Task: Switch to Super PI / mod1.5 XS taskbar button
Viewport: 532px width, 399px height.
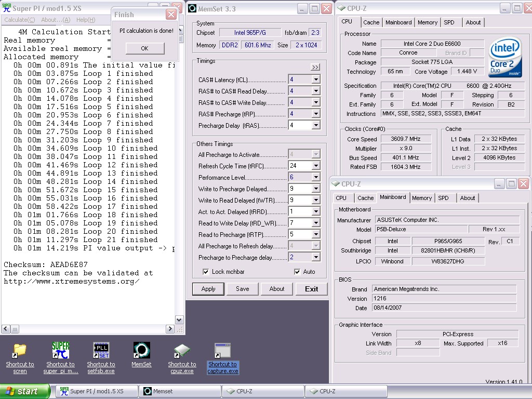Action: [97, 391]
